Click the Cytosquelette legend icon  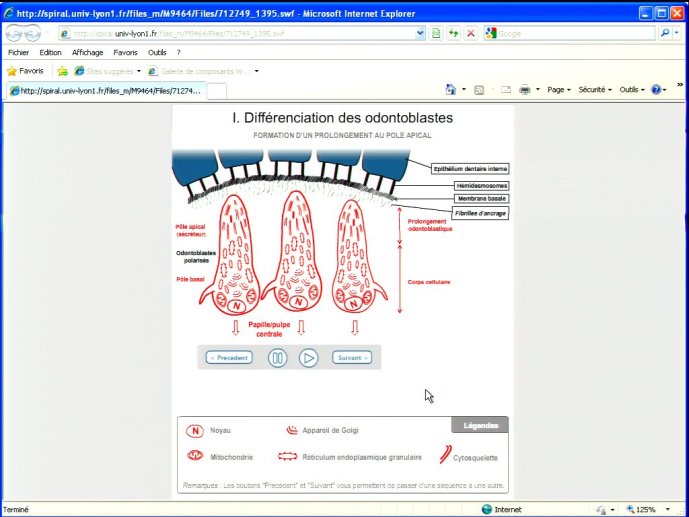(x=446, y=455)
